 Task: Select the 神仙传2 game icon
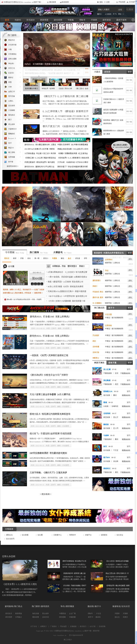(5, 63)
